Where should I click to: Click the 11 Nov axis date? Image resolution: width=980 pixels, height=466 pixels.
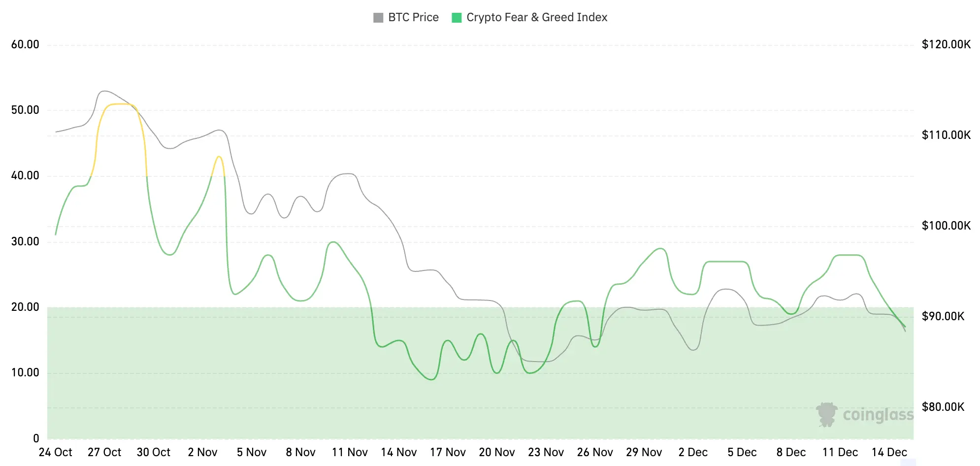tap(350, 452)
